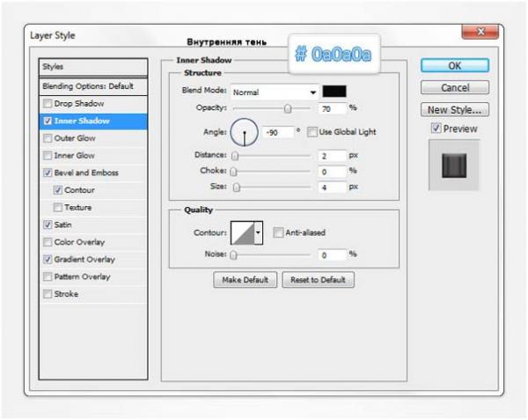Select the Outer Glow label

75,138
